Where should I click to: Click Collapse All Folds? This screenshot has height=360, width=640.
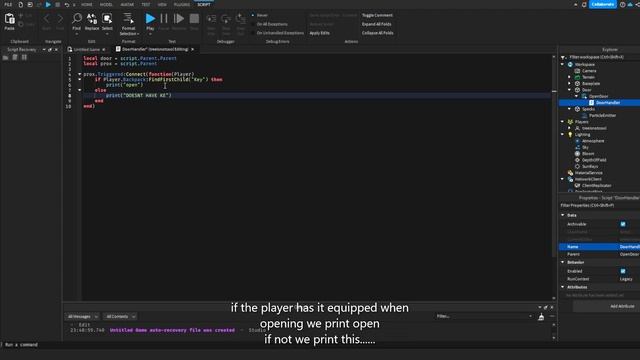378,33
